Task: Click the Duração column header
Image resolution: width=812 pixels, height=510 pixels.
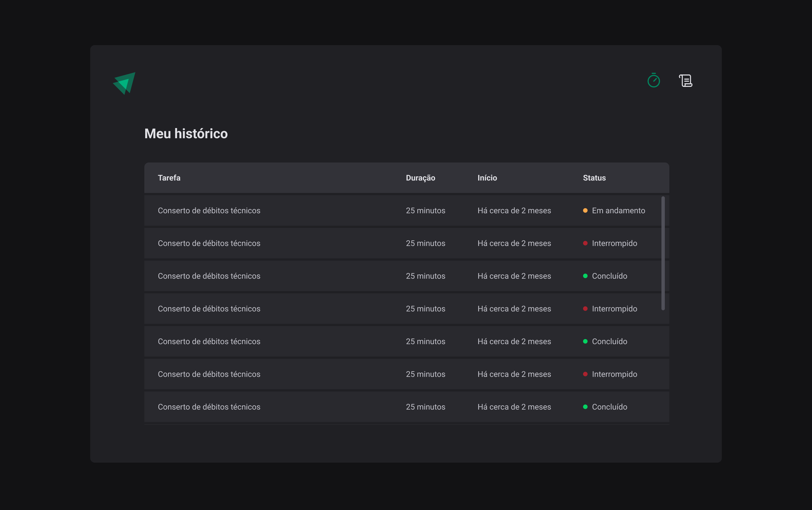Action: (x=420, y=178)
